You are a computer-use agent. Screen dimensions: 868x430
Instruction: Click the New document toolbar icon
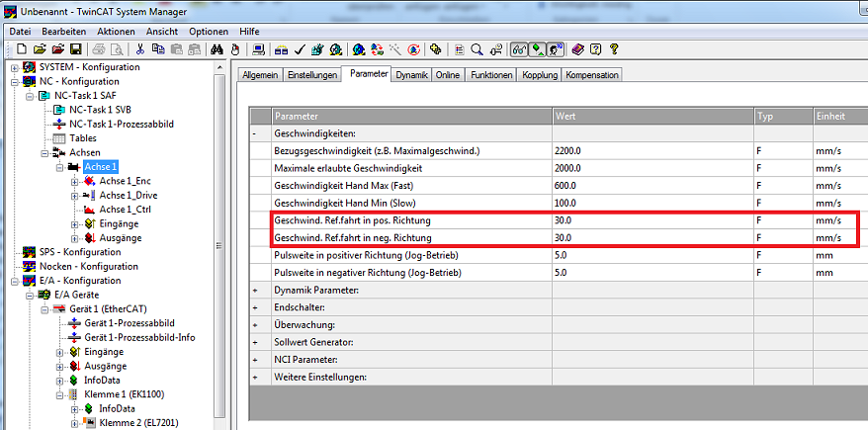(22, 49)
